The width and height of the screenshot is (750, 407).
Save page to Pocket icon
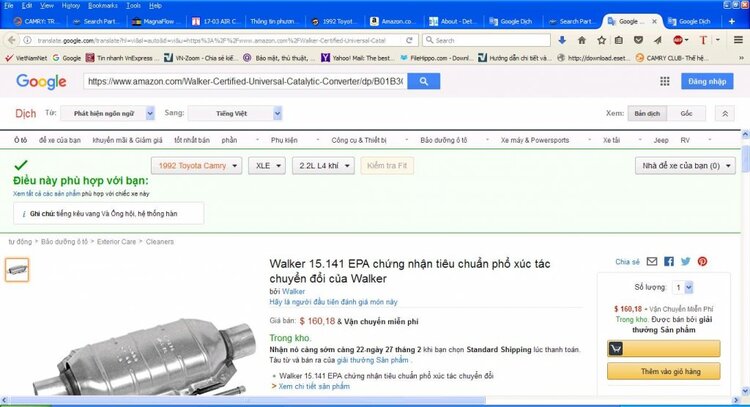[638, 40]
